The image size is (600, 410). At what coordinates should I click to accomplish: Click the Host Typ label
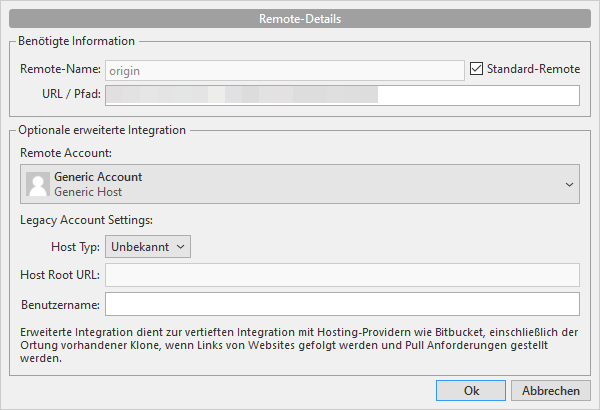[x=75, y=247]
